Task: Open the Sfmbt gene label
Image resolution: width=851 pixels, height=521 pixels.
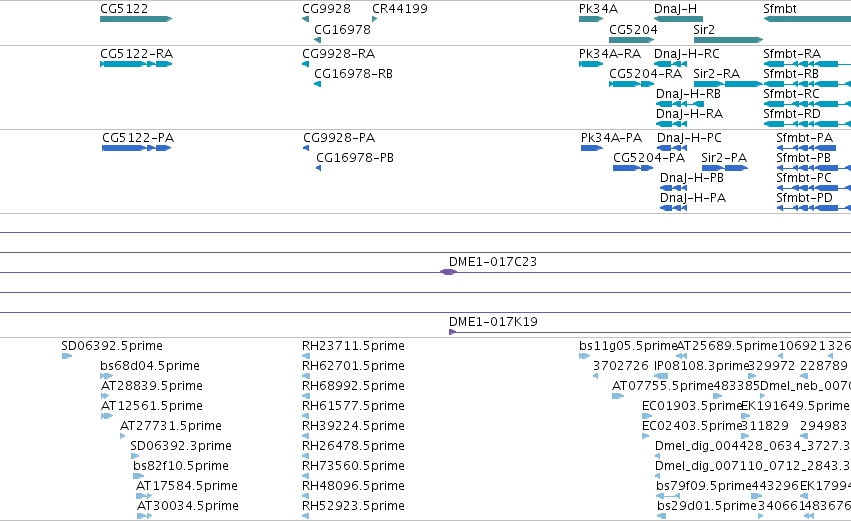Action: (779, 9)
